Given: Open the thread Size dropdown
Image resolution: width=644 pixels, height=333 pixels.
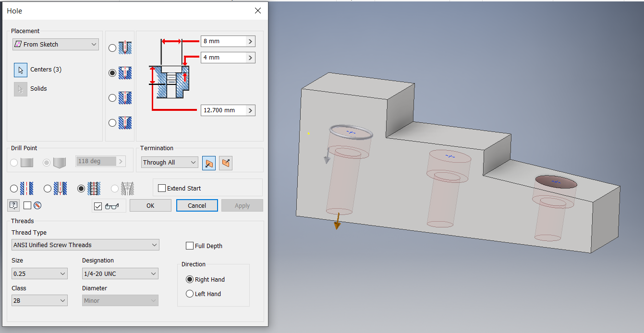Looking at the screenshot, I should point(39,274).
